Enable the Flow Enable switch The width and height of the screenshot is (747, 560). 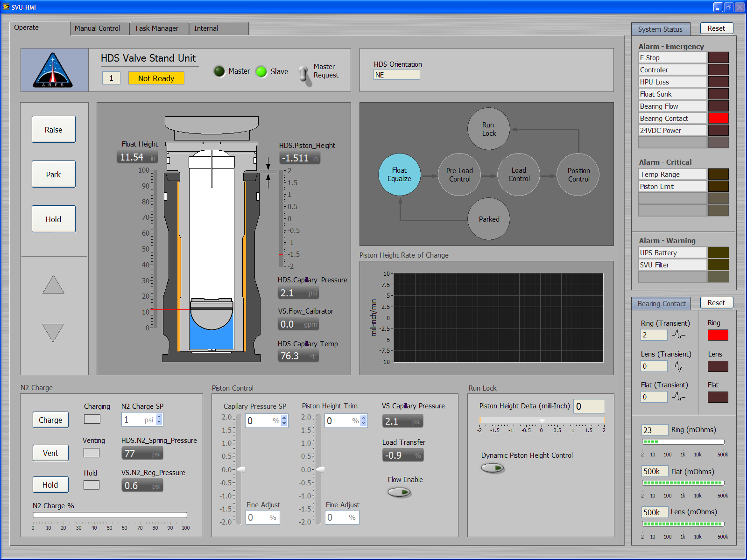(399, 492)
